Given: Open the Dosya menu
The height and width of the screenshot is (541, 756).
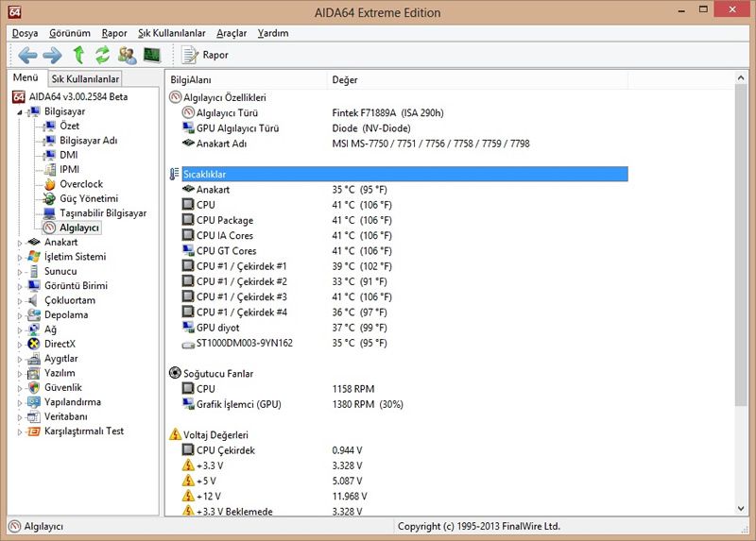Looking at the screenshot, I should [x=25, y=33].
